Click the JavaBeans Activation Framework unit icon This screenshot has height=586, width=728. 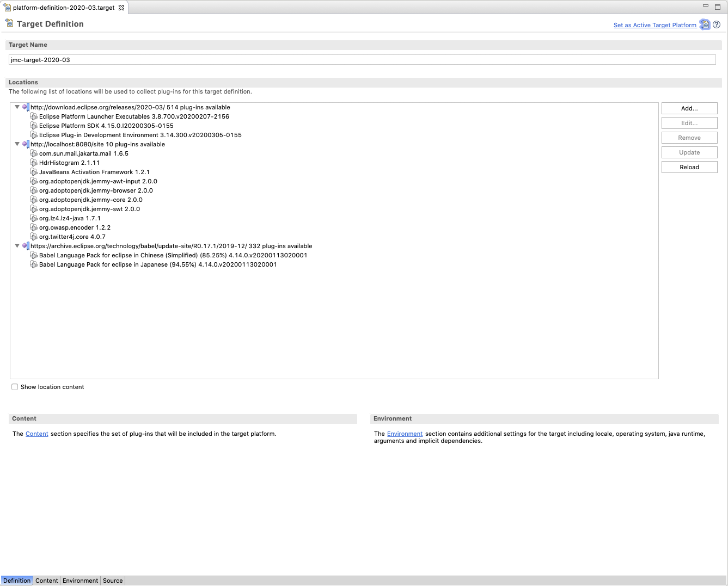click(x=34, y=172)
